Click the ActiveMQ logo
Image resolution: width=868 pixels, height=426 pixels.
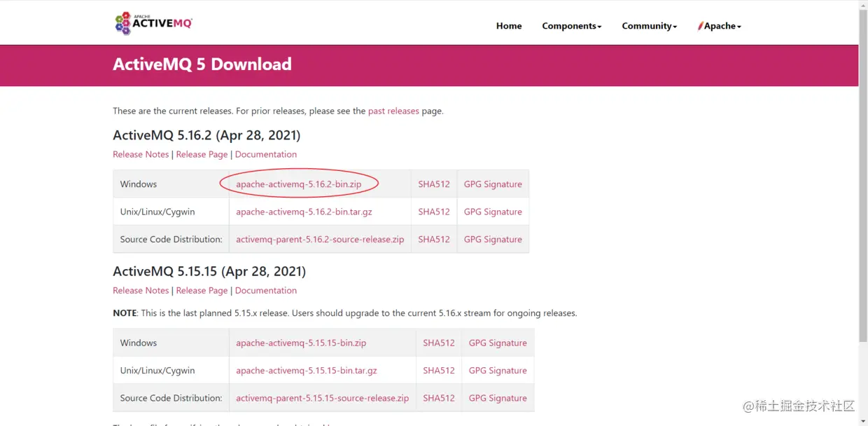(x=153, y=22)
